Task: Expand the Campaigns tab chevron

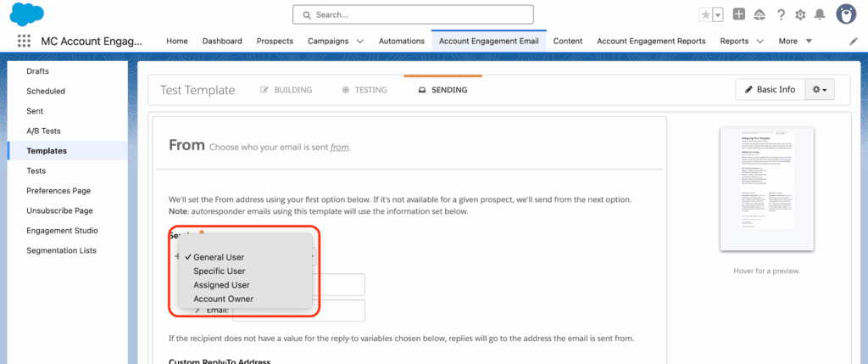Action: [360, 41]
